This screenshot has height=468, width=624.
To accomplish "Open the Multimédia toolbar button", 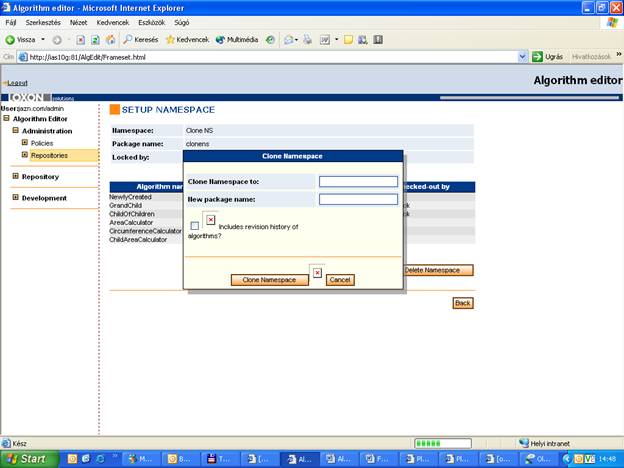I will pyautogui.click(x=237, y=40).
